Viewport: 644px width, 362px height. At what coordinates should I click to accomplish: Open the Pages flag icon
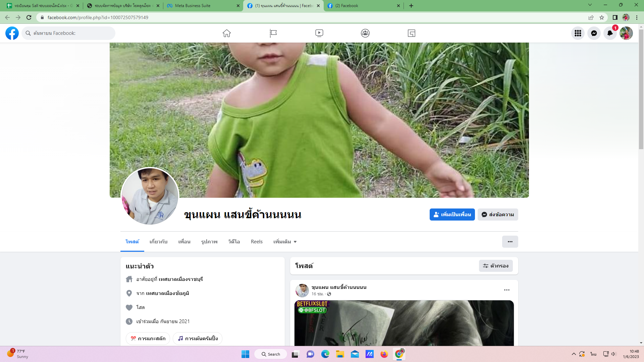tap(273, 33)
